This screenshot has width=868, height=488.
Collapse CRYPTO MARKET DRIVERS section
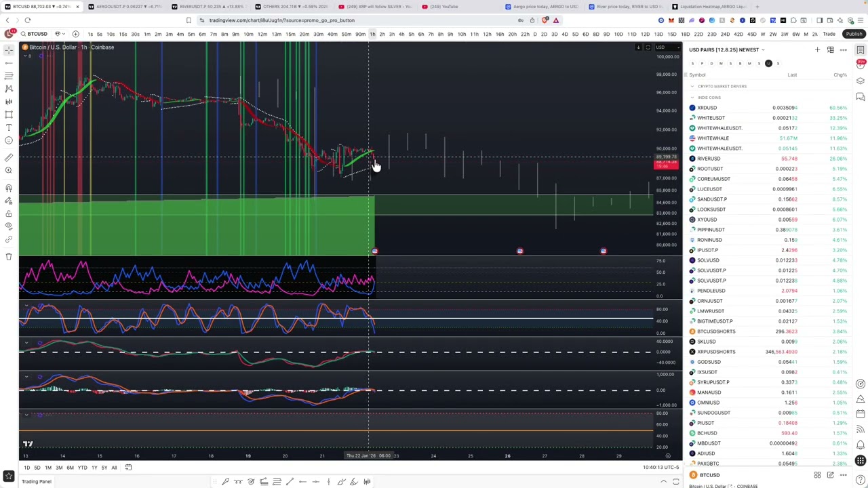(692, 86)
